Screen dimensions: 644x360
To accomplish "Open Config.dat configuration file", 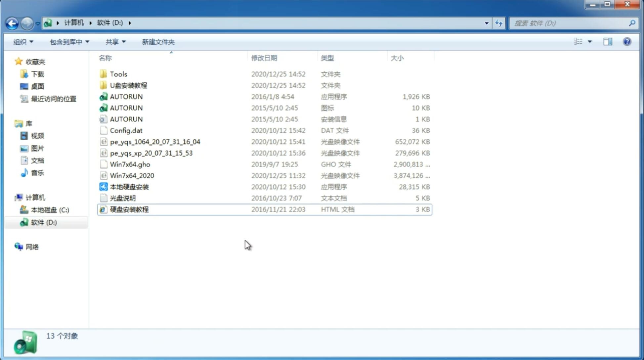I will point(126,130).
